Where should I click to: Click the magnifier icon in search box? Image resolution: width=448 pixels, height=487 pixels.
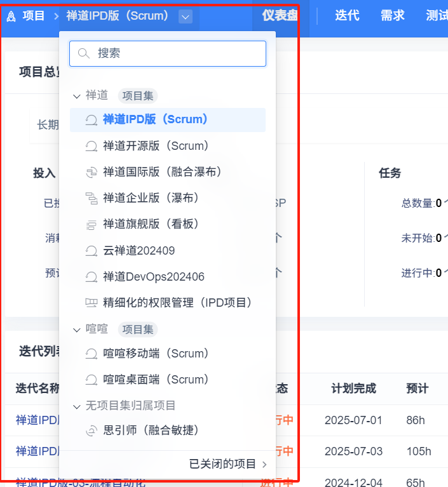83,53
